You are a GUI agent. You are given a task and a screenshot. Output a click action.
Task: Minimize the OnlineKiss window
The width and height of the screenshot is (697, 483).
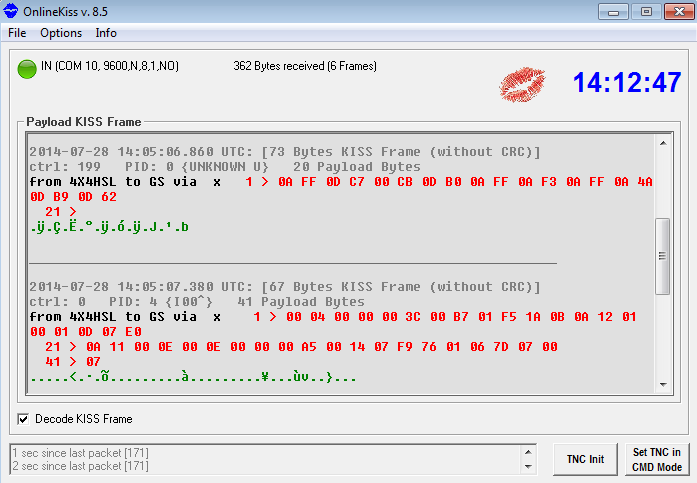click(x=613, y=12)
